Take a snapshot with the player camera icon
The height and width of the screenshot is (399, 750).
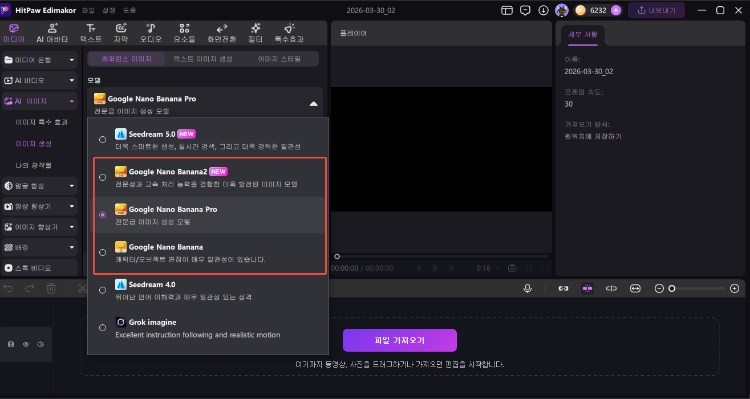point(512,268)
